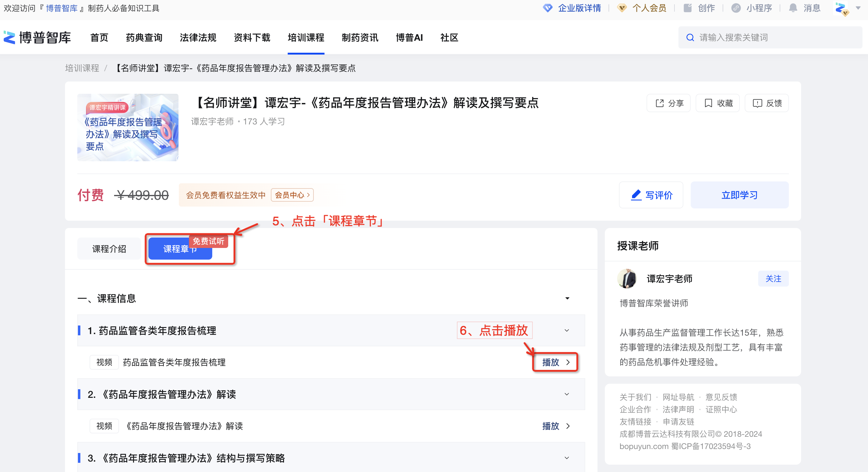Click the 关于我们 footer link

click(x=636, y=397)
